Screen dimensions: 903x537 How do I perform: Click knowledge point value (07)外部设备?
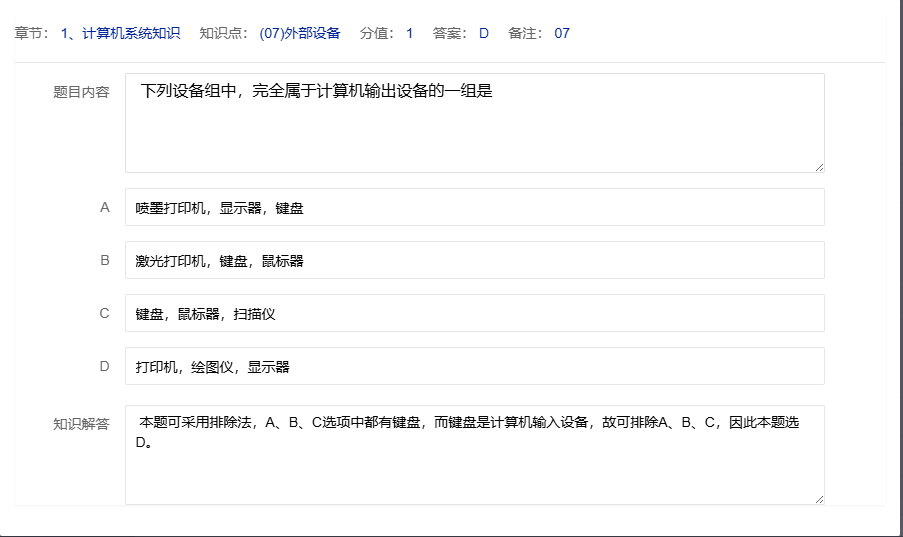click(x=299, y=33)
